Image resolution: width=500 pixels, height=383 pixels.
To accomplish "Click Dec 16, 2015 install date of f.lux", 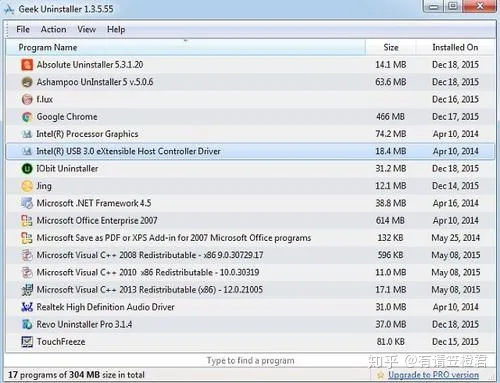I will click(455, 99).
